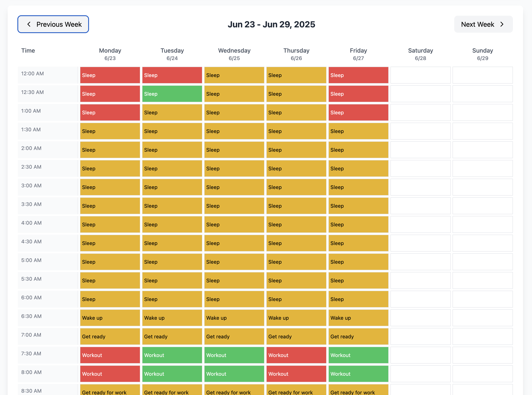Viewport: 532px width, 395px height.
Task: Click empty Sunday 6:00 AM slot
Action: pyautogui.click(x=482, y=299)
